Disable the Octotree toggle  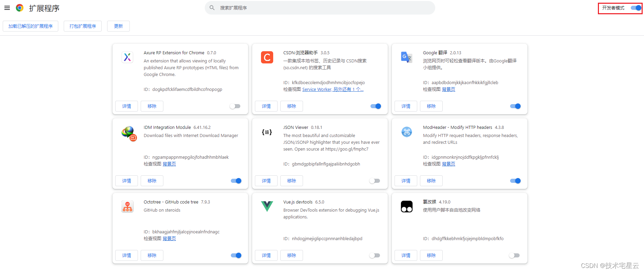tap(236, 255)
